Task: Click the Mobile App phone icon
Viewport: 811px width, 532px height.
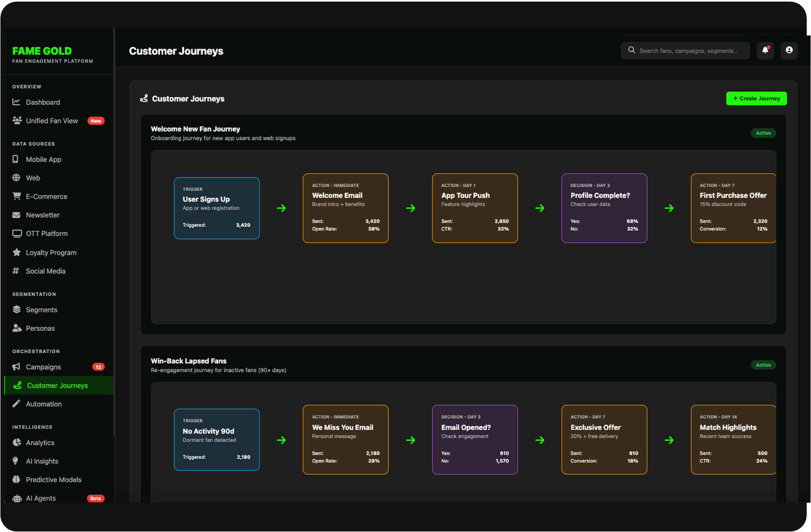Action: 15,159
